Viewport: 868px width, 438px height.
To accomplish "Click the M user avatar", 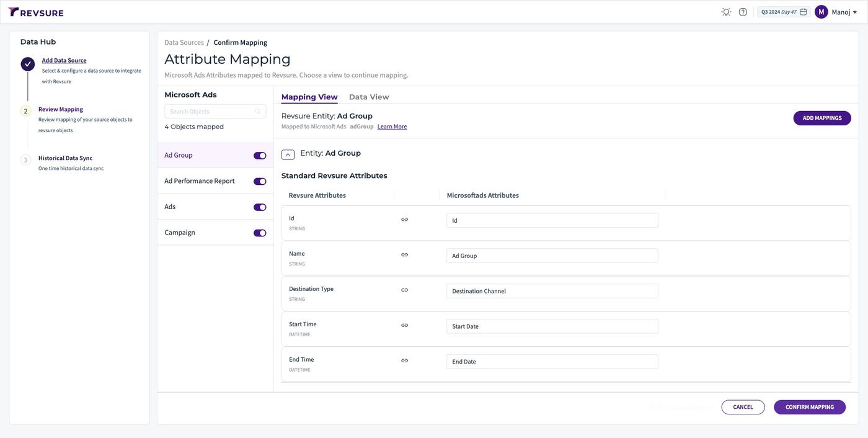I will tap(821, 12).
